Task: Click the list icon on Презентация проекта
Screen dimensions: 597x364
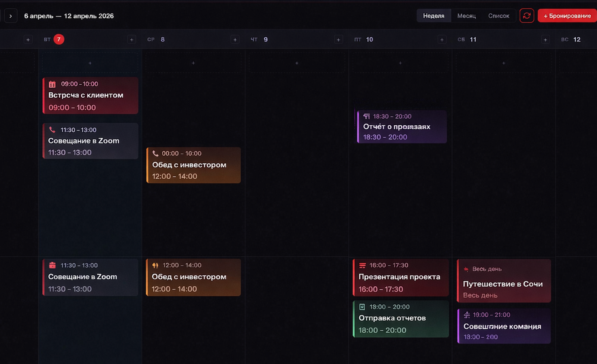Action: (x=362, y=265)
